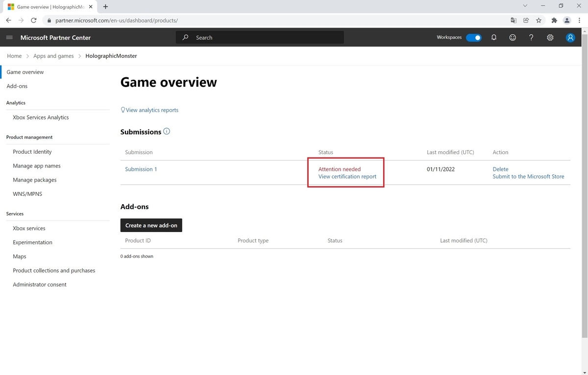The image size is (588, 375).
Task: Open Manage packages
Action: pos(35,180)
